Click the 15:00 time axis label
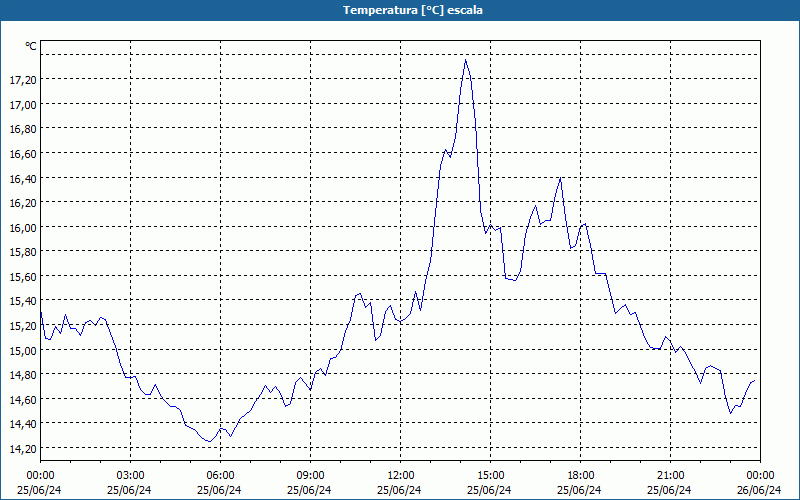 click(491, 476)
